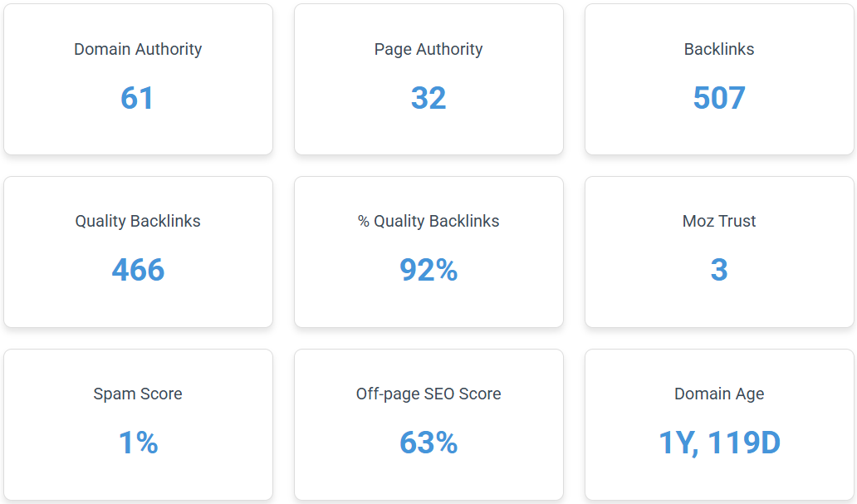Select the Domain Age value 1Y, 119D
Image resolution: width=857 pixels, height=504 pixels.
point(719,443)
